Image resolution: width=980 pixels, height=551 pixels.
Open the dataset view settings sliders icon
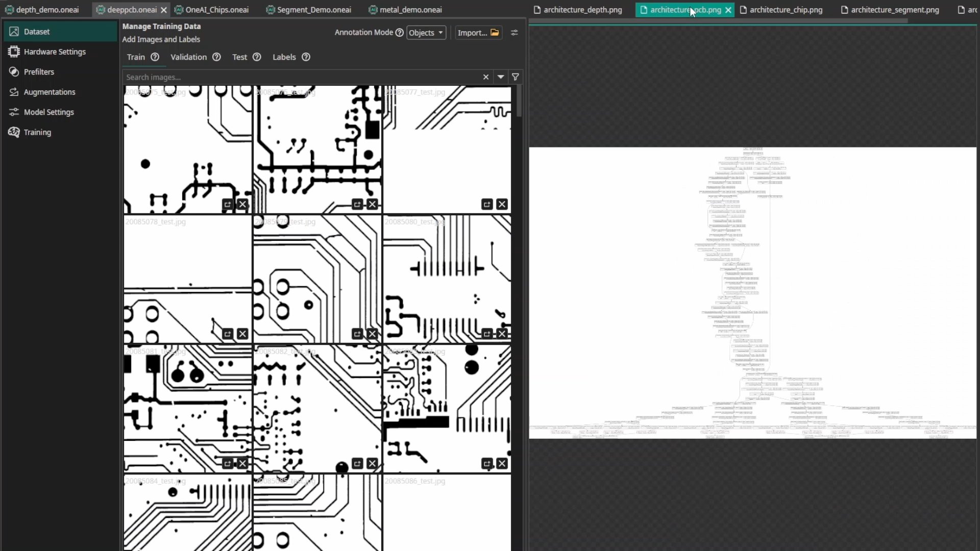click(x=514, y=32)
